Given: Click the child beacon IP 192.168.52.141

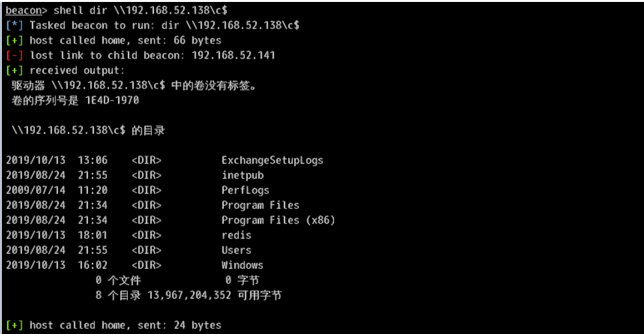Looking at the screenshot, I should click(x=234, y=55).
